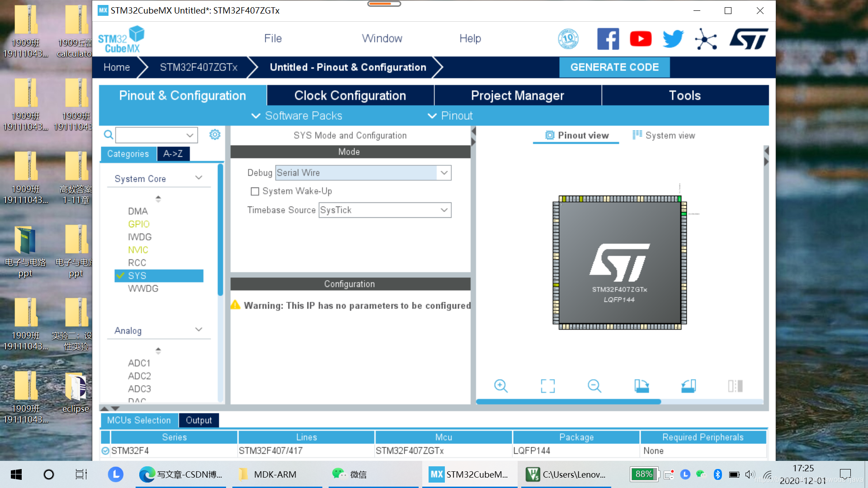Open the Facebook icon link
The height and width of the screenshot is (488, 868).
[x=608, y=39]
